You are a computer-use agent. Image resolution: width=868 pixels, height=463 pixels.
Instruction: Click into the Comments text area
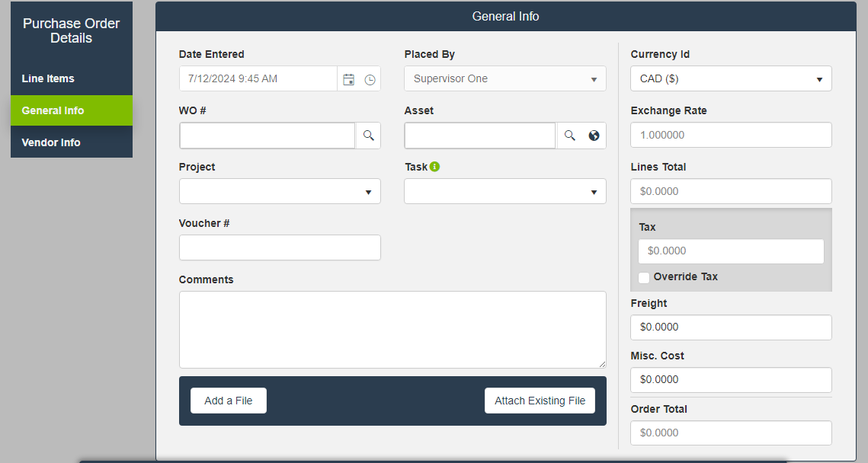tap(392, 329)
